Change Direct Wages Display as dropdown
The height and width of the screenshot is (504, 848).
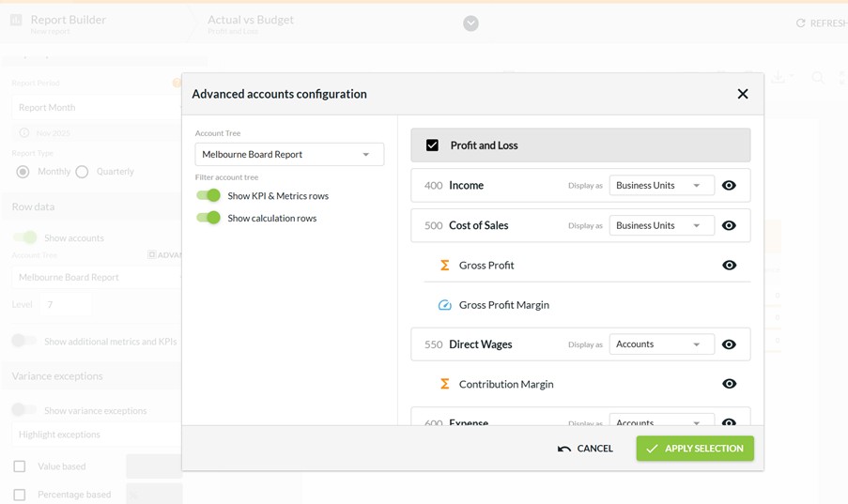[661, 344]
